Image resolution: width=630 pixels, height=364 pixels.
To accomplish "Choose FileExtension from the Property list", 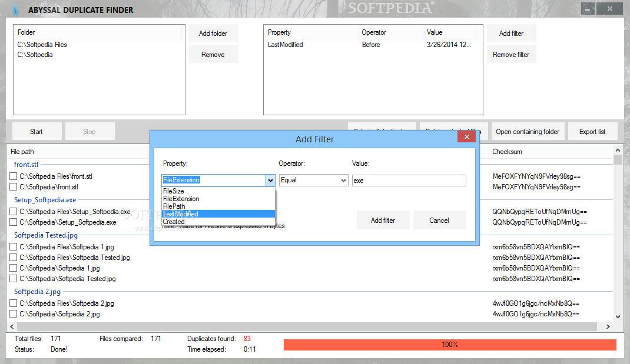I will [218, 199].
